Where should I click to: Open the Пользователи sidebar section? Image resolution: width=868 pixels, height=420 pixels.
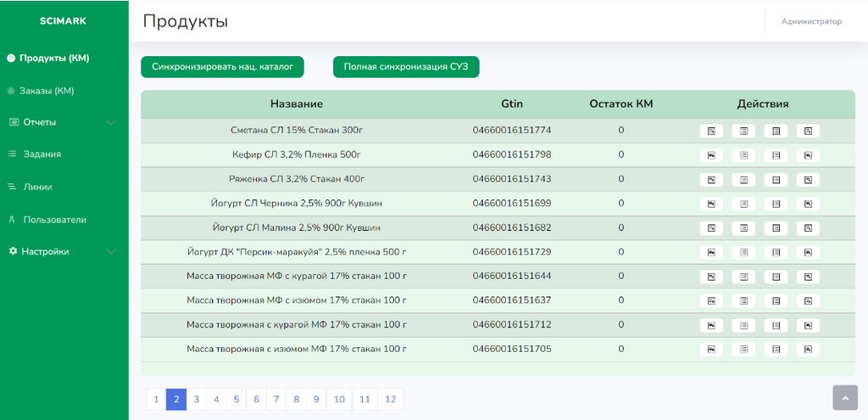tap(47, 220)
